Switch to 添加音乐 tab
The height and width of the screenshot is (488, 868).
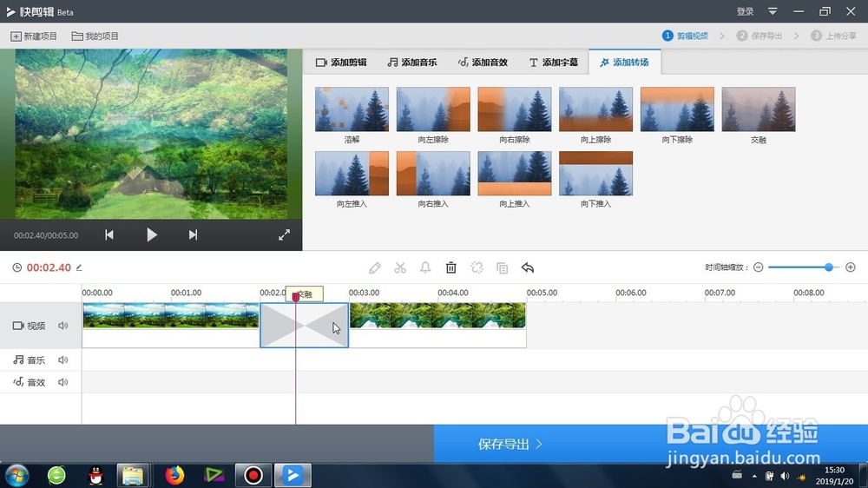pyautogui.click(x=411, y=63)
